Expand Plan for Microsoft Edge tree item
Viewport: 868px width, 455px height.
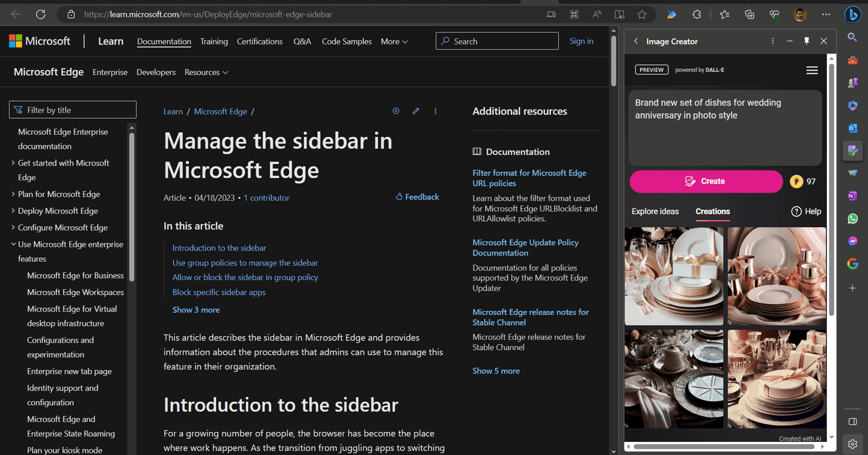[x=13, y=194]
